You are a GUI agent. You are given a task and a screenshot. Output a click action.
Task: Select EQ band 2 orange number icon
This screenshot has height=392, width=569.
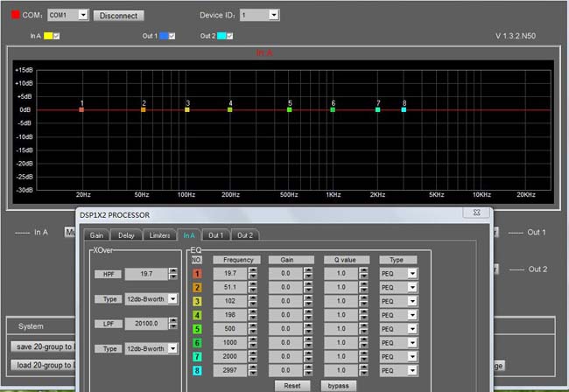(197, 288)
